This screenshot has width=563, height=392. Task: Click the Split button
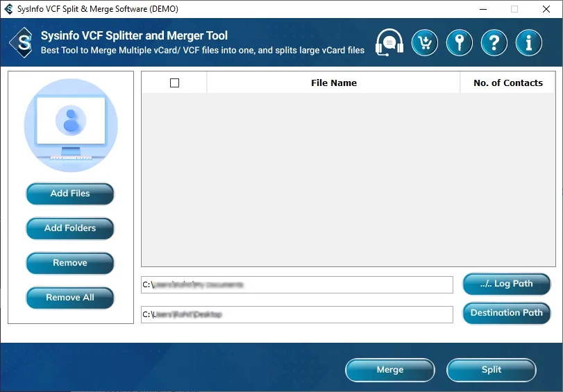click(491, 370)
